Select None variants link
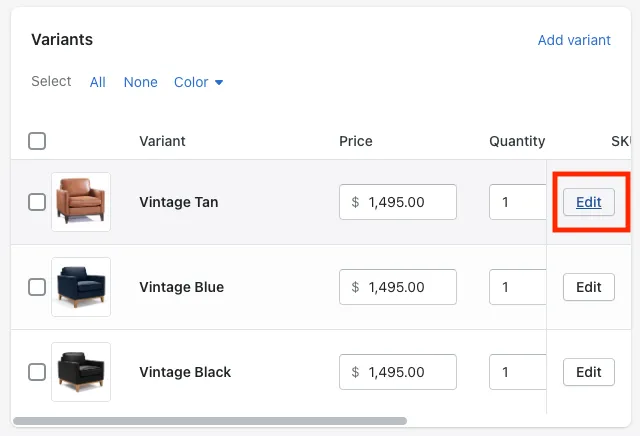Screen dimensions: 640x436 [140, 82]
